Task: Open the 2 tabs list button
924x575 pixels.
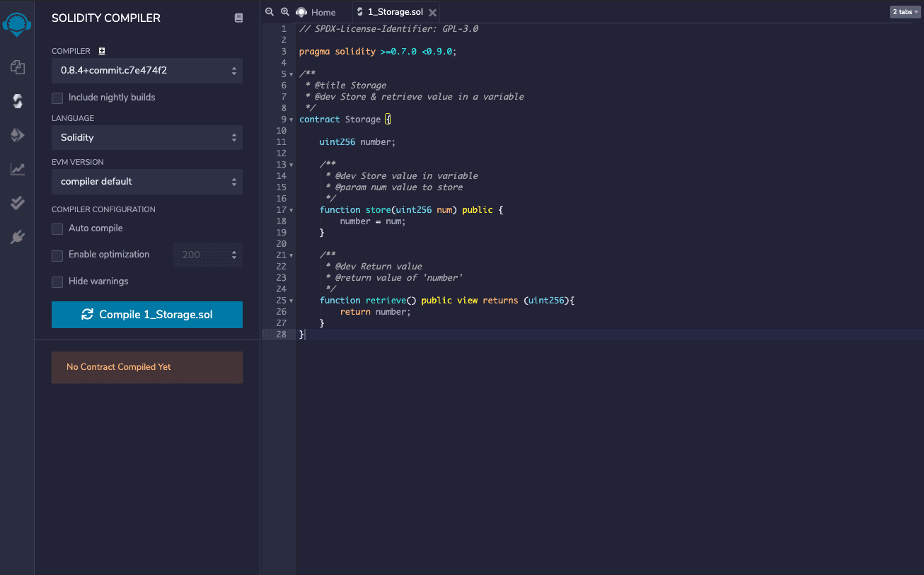Action: 905,12
